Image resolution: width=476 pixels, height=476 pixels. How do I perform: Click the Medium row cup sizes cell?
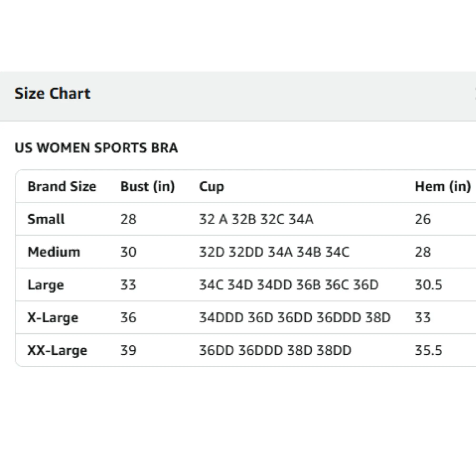pos(274,252)
